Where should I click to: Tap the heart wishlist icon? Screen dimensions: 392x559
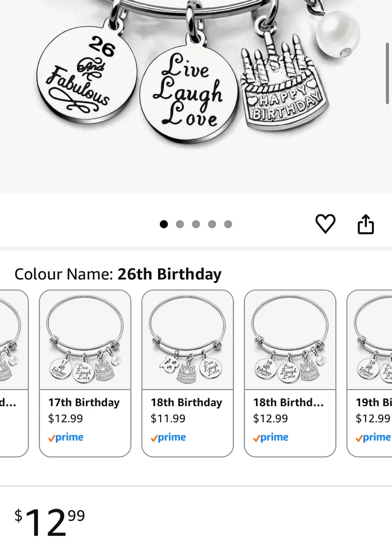(x=325, y=224)
